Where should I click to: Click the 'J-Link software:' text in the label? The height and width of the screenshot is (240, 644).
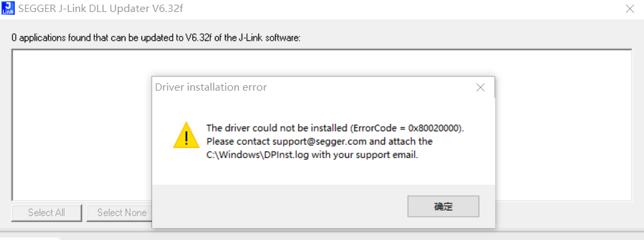[268, 39]
